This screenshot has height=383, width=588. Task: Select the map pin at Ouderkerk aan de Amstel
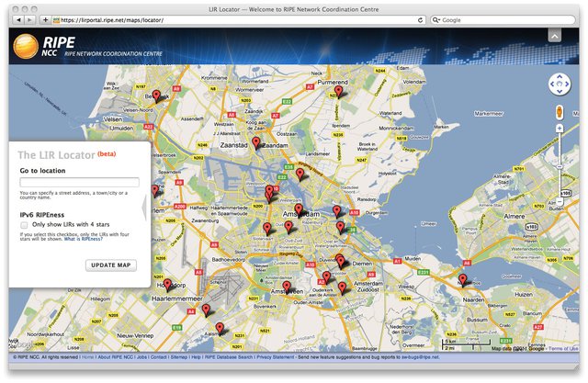[x=327, y=278]
